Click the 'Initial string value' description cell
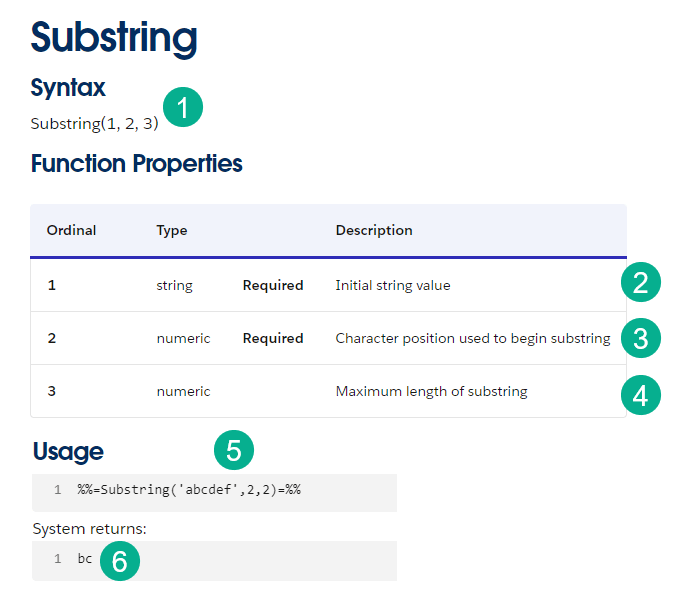The image size is (680, 594). tap(393, 285)
